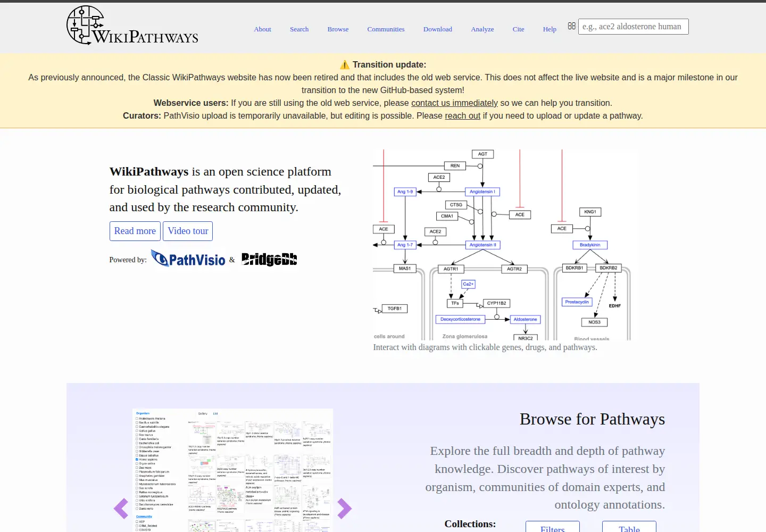Select Bradykinin node in diagram
766x532 pixels.
(x=590, y=245)
